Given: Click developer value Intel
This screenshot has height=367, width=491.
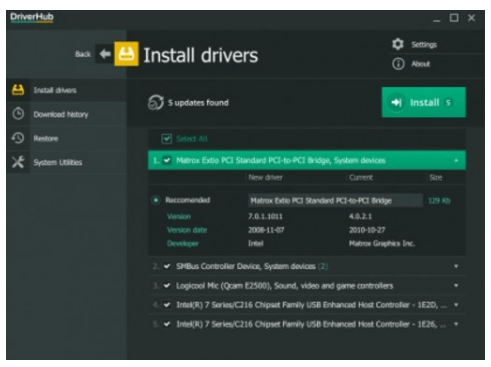Looking at the screenshot, I should pyautogui.click(x=256, y=243).
